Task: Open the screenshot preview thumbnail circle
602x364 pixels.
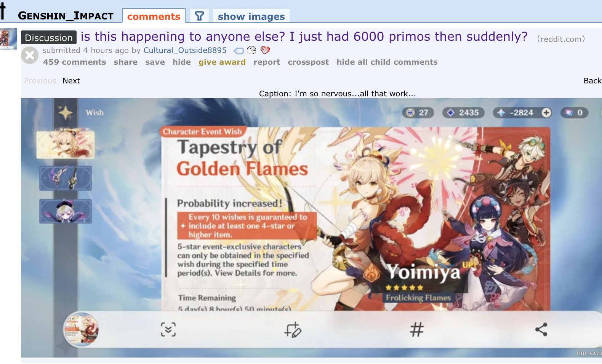Action: pyautogui.click(x=81, y=329)
